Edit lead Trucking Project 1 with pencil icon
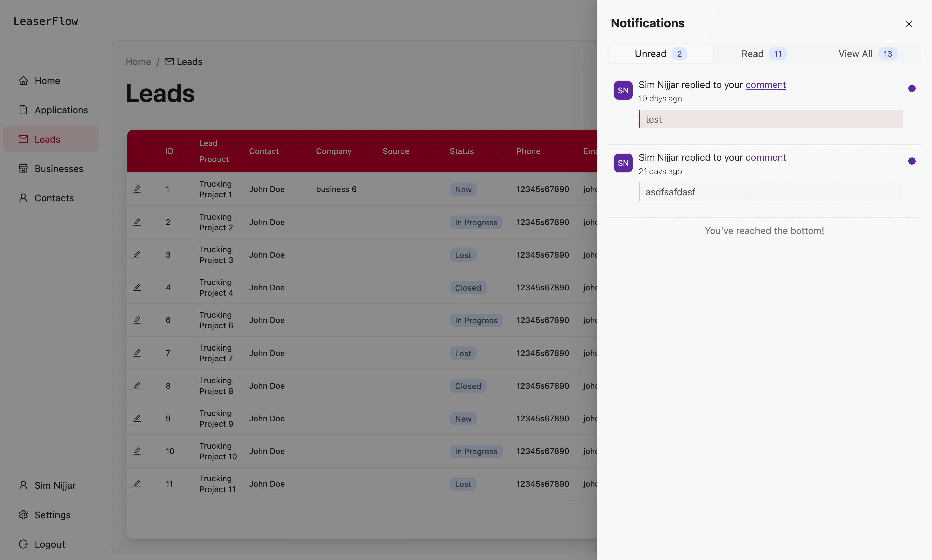This screenshot has height=560, width=932. (137, 189)
